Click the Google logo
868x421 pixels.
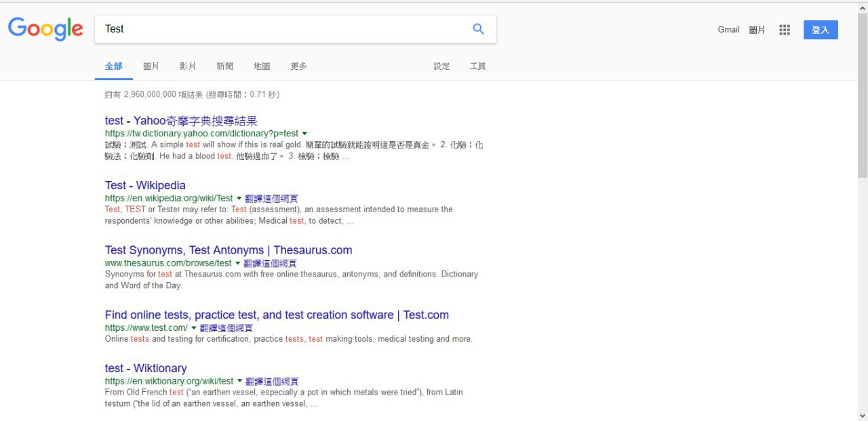tap(45, 29)
